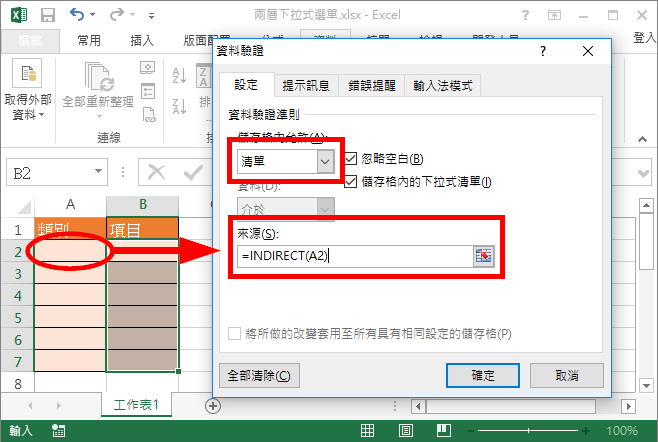Customize the Quick Access Toolbar
Screen dimensions: 658x442
pyautogui.click(x=151, y=16)
